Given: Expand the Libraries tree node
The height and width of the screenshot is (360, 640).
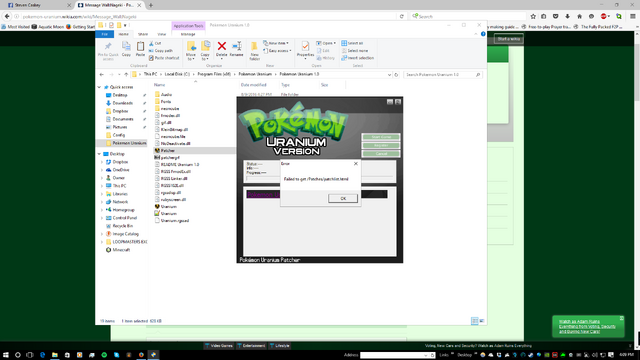Looking at the screenshot, I should pos(102,194).
